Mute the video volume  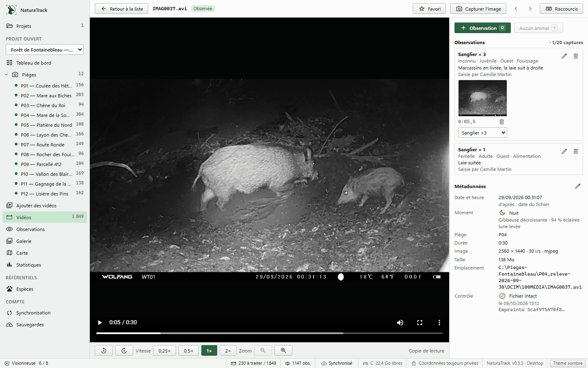click(400, 323)
